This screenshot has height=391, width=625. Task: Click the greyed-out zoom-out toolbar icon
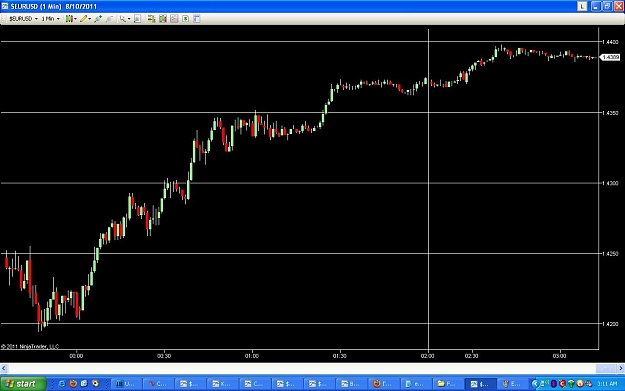109,19
